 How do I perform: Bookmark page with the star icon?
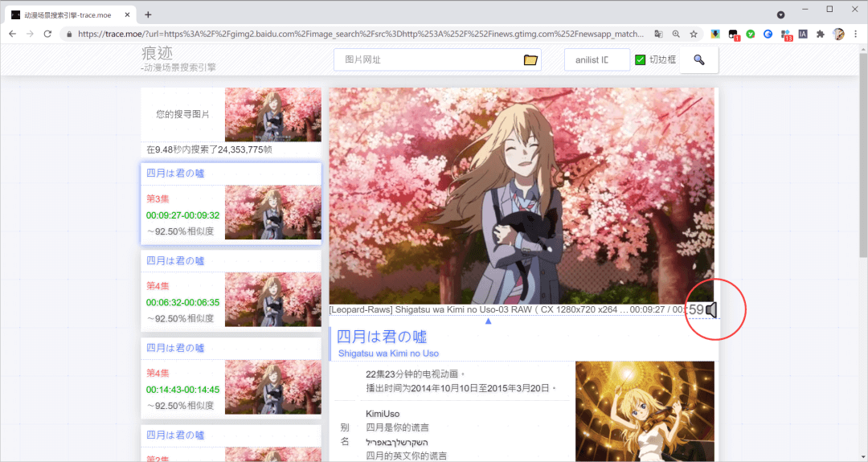coord(694,34)
